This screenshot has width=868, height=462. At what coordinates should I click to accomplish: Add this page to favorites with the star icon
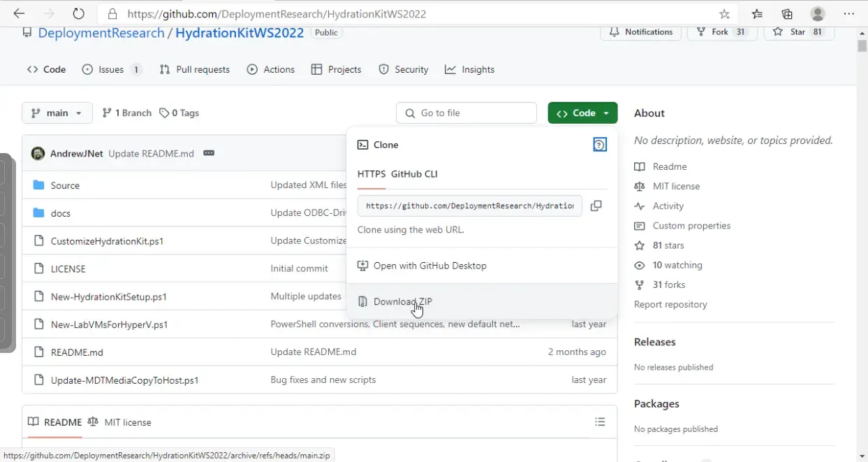click(x=724, y=14)
